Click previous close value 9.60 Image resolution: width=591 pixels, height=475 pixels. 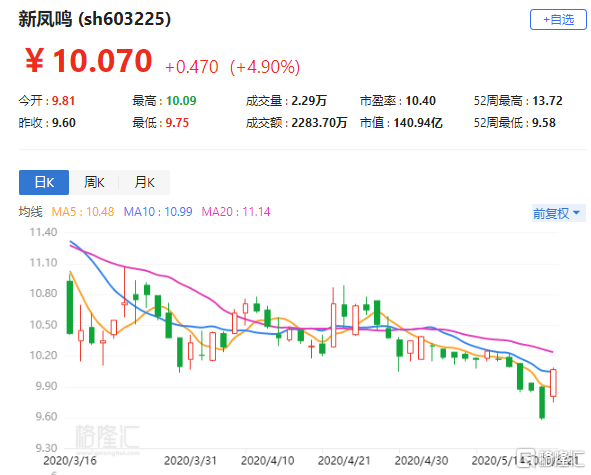click(x=64, y=123)
